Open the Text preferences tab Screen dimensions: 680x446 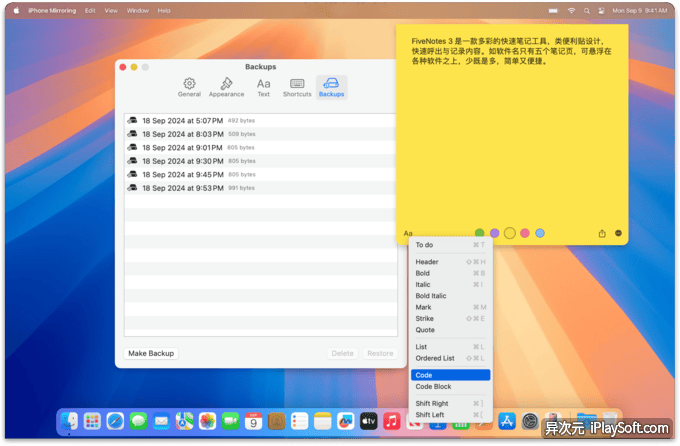263,87
